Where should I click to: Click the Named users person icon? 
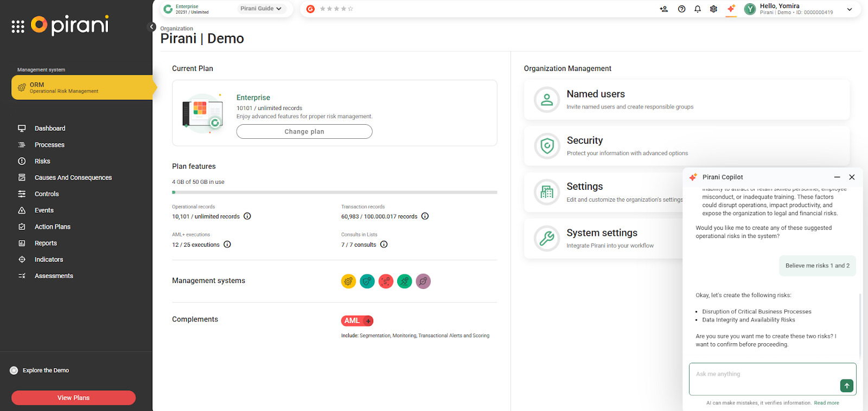(x=547, y=100)
